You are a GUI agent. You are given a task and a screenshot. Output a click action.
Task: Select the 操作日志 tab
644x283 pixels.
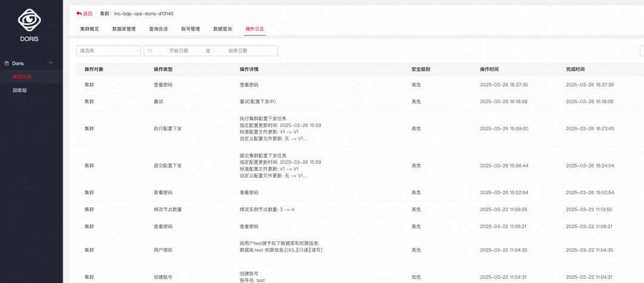click(255, 29)
